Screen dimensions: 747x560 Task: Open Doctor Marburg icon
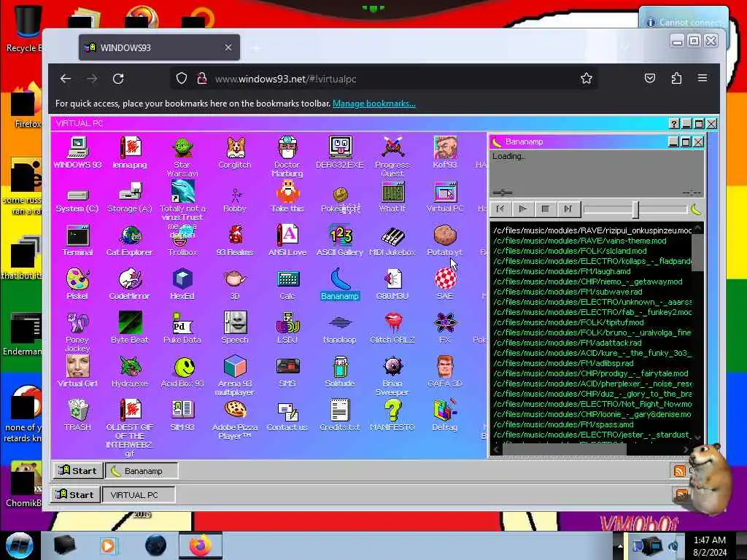[287, 156]
